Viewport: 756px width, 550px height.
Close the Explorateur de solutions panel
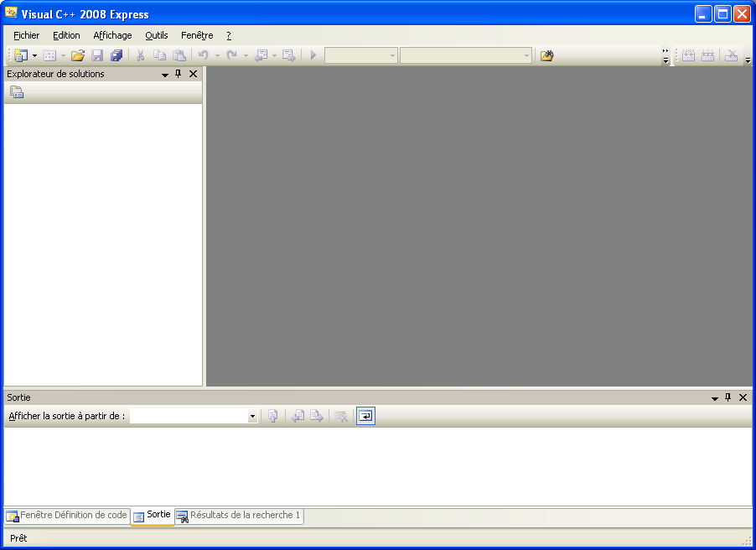tap(194, 74)
